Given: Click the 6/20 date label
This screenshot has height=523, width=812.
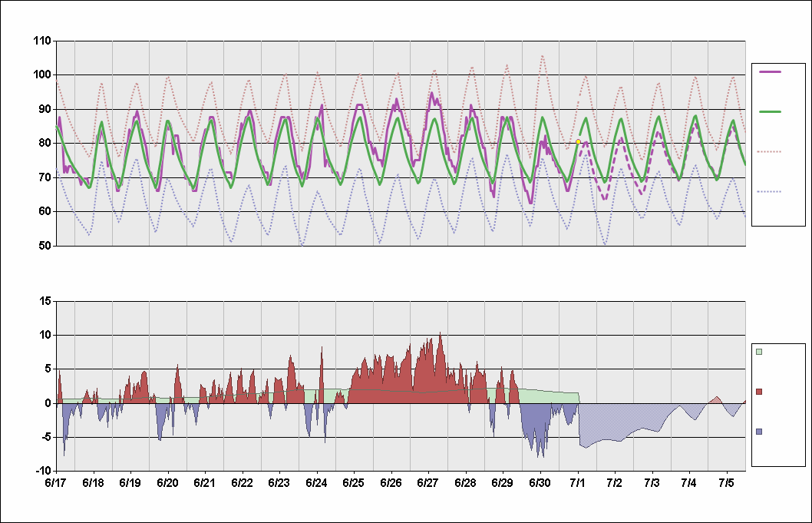Looking at the screenshot, I should tap(167, 483).
